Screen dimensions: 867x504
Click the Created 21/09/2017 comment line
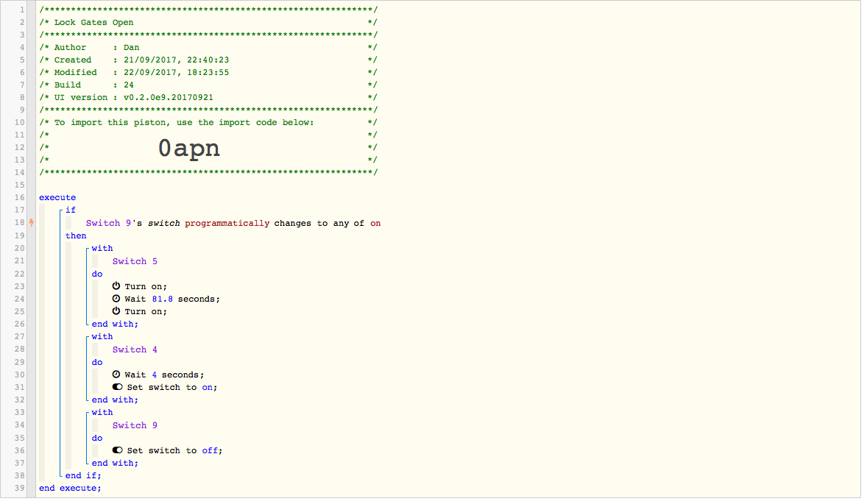[x=208, y=60]
